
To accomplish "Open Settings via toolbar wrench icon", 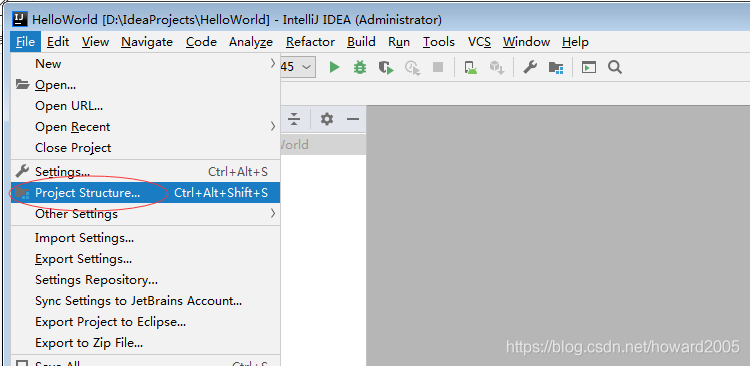I will [x=529, y=67].
